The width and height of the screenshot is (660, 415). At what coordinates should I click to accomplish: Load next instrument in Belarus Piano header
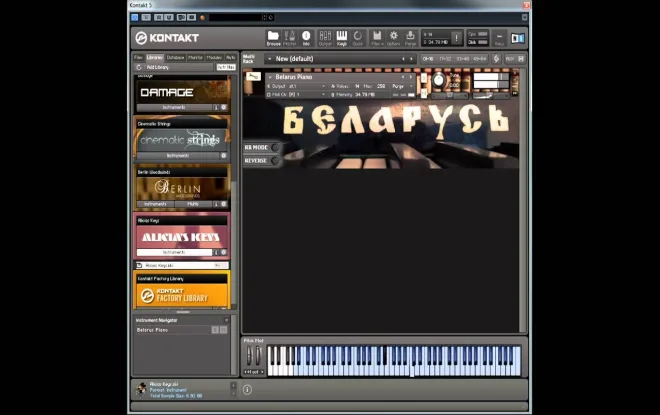(x=411, y=77)
